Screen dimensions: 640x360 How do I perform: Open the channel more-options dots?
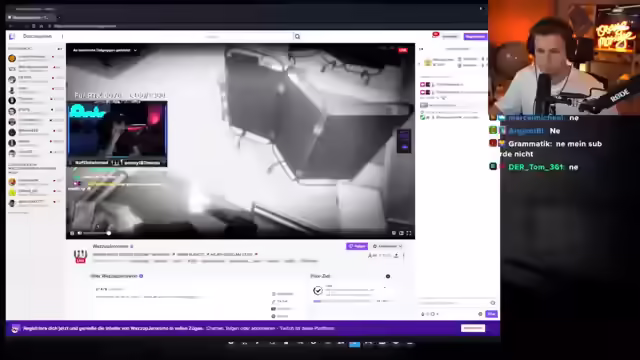tap(404, 256)
